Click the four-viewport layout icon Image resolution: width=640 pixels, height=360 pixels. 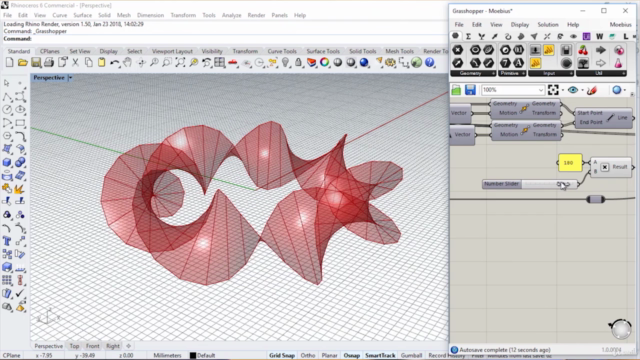pos(220,62)
